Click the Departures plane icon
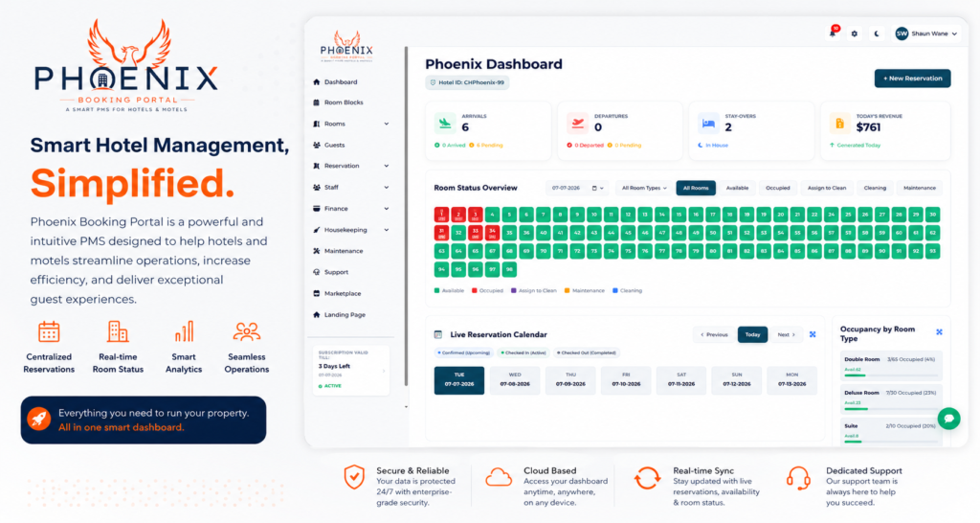 pos(577,124)
